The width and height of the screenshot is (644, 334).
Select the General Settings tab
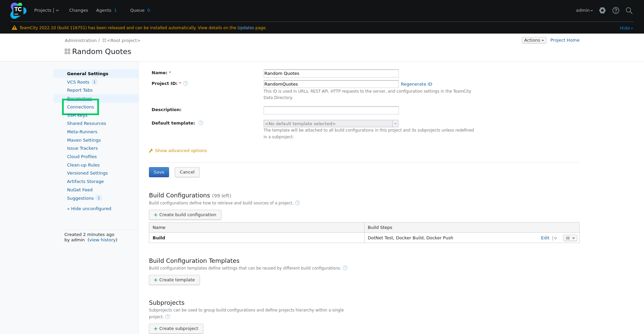click(88, 74)
